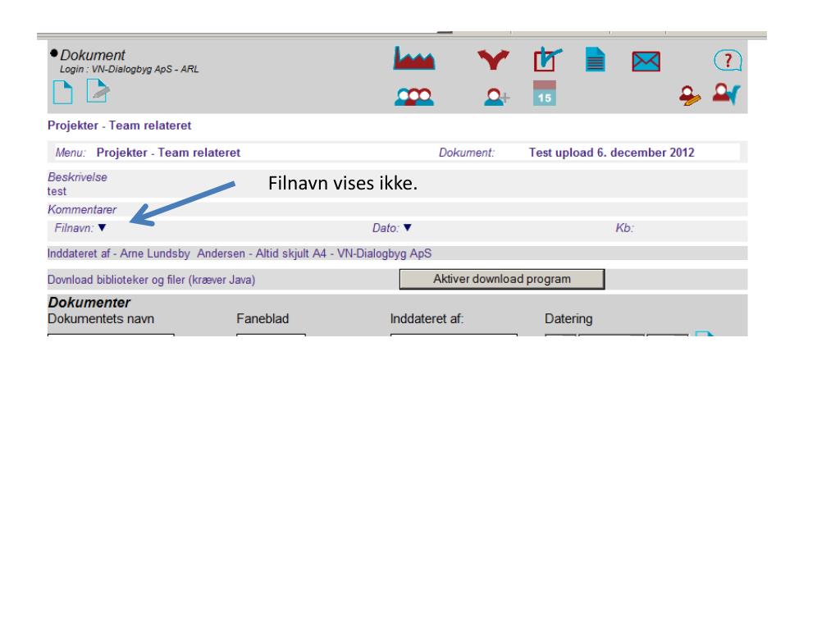Open the Projekter - Team relateret menu link

168,153
